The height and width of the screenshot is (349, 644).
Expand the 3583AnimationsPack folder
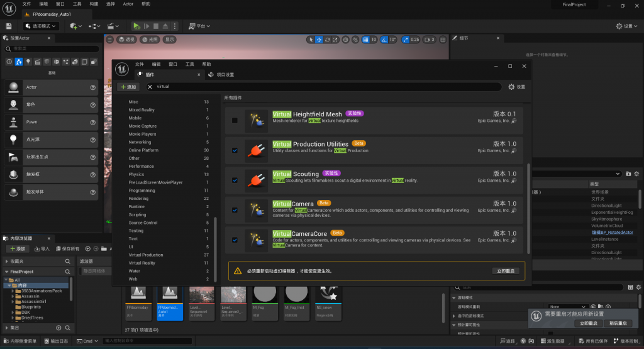point(13,291)
